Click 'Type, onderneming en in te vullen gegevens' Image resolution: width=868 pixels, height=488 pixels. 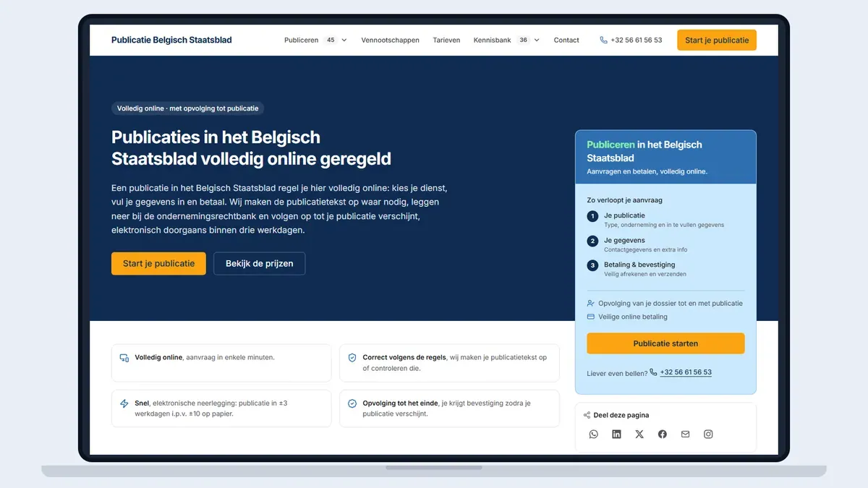click(x=664, y=225)
